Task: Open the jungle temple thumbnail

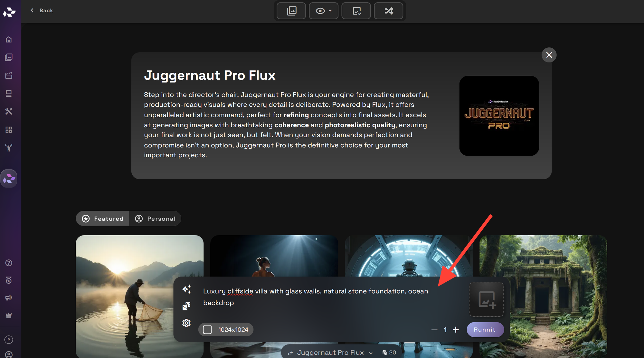Action: click(x=543, y=296)
